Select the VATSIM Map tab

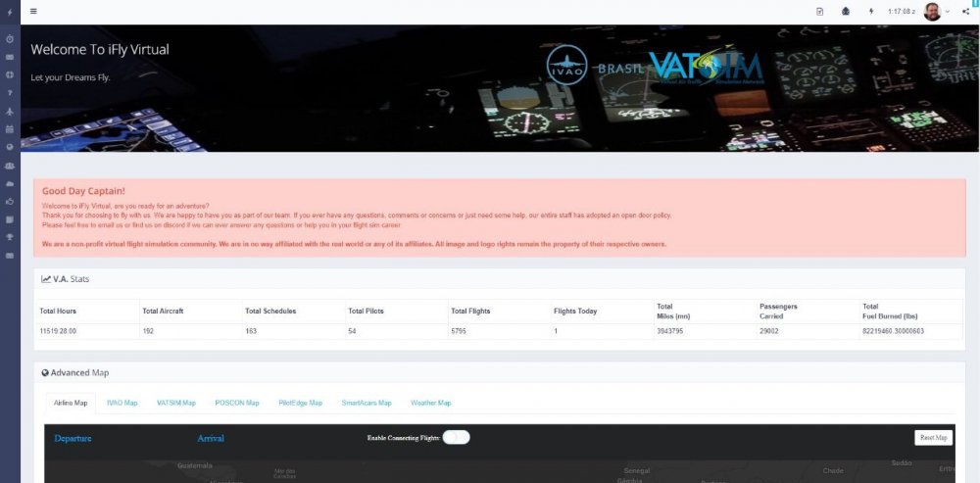point(176,403)
